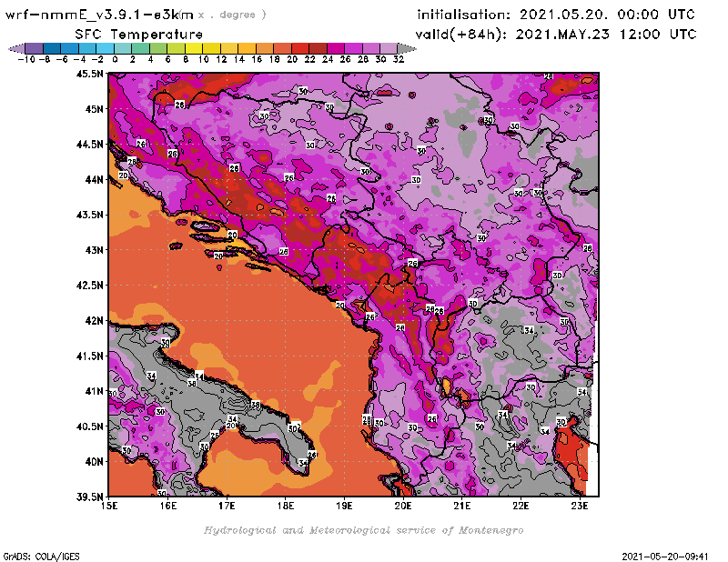Click the light purple below -10 legend arrow
Screen dimensions: 728x562
(x=17, y=48)
